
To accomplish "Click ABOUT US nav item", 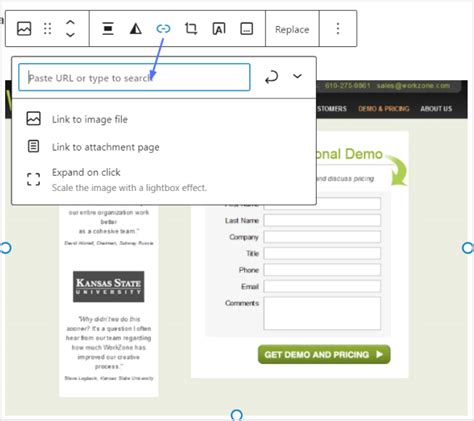I will click(436, 109).
